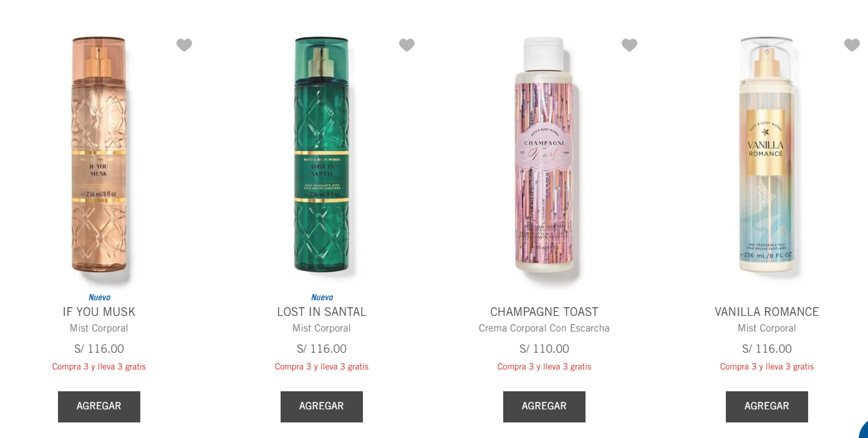
Task: Open the green Lost in Santal bottle image
Action: pyautogui.click(x=322, y=155)
